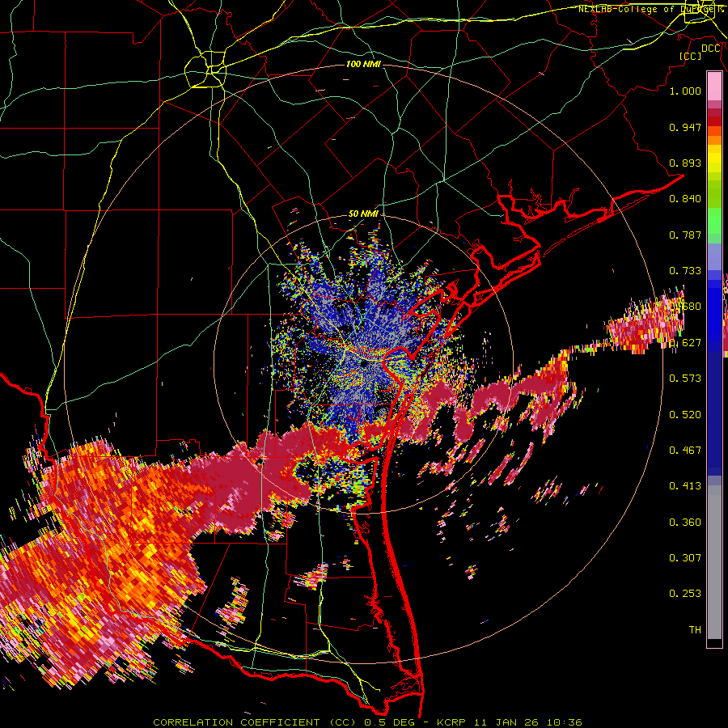The height and width of the screenshot is (728, 728).
Task: Click the 0.467 legend value
Action: coord(685,451)
